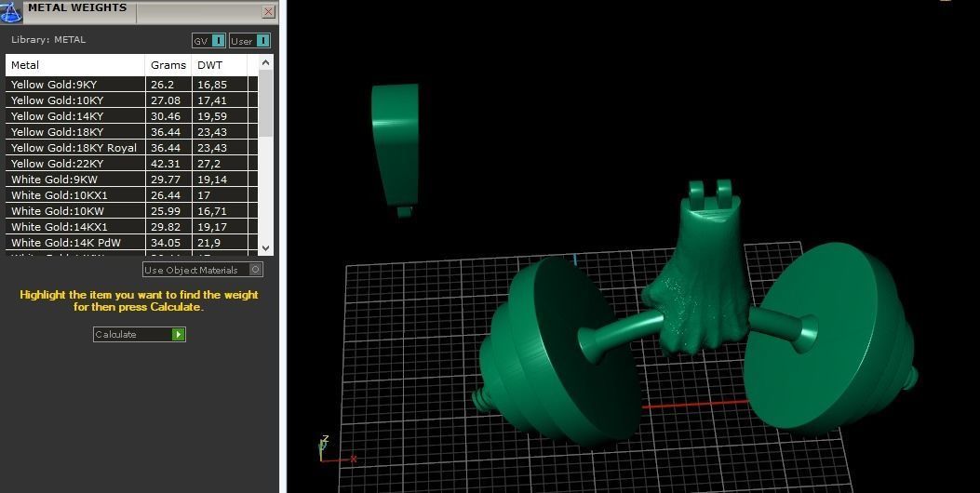Image resolution: width=980 pixels, height=493 pixels.
Task: Click the 16,85 DWT value
Action: (x=212, y=85)
